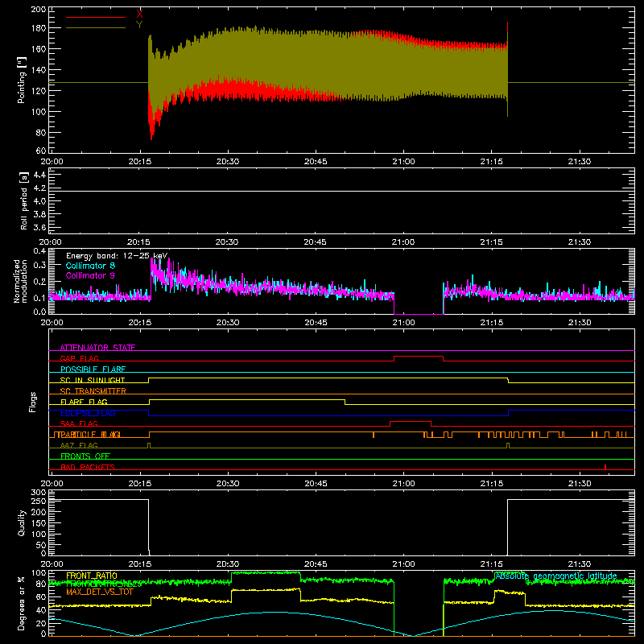Click the '200' tick on Pointing axis
The image size is (644, 644).
[x=38, y=9]
